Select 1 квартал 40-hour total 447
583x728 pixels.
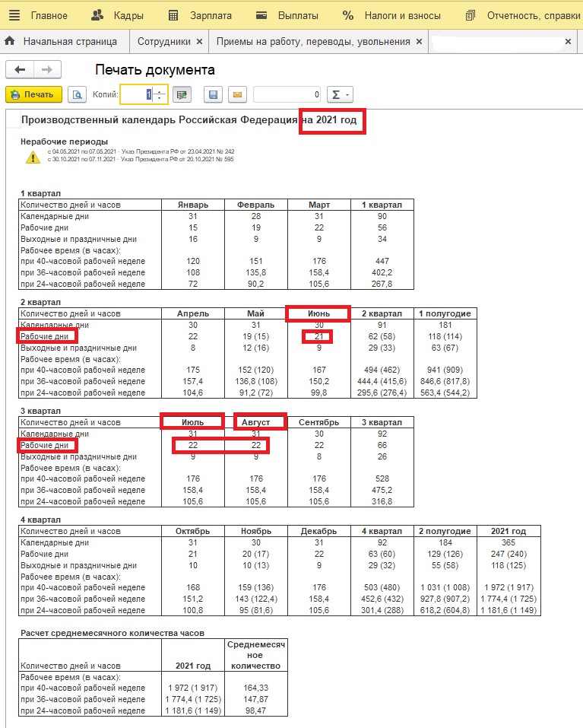pos(382,261)
